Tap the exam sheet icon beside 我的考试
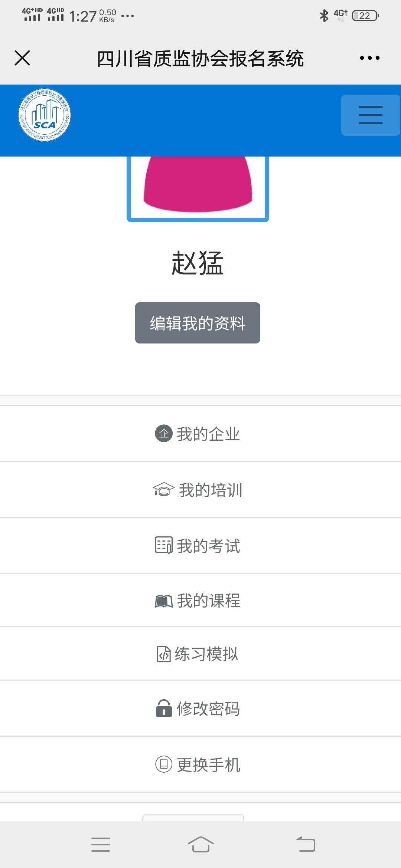The height and width of the screenshot is (868, 401). tap(164, 545)
